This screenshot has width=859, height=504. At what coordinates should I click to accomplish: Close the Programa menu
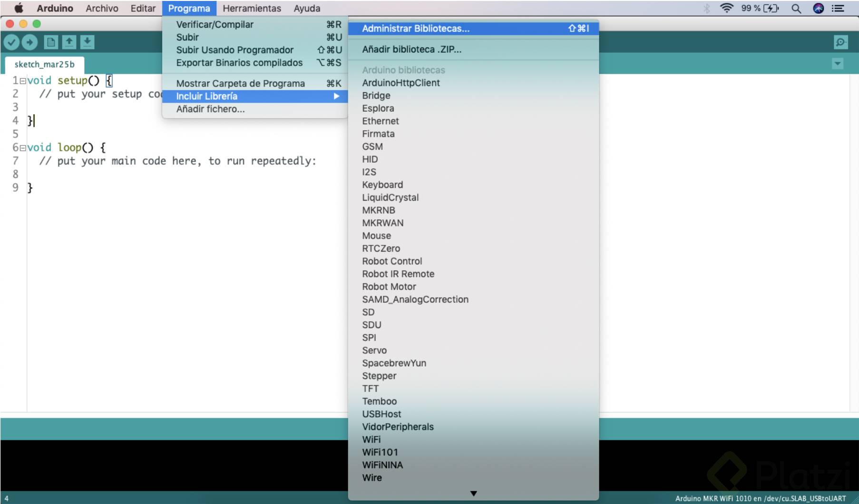189,8
